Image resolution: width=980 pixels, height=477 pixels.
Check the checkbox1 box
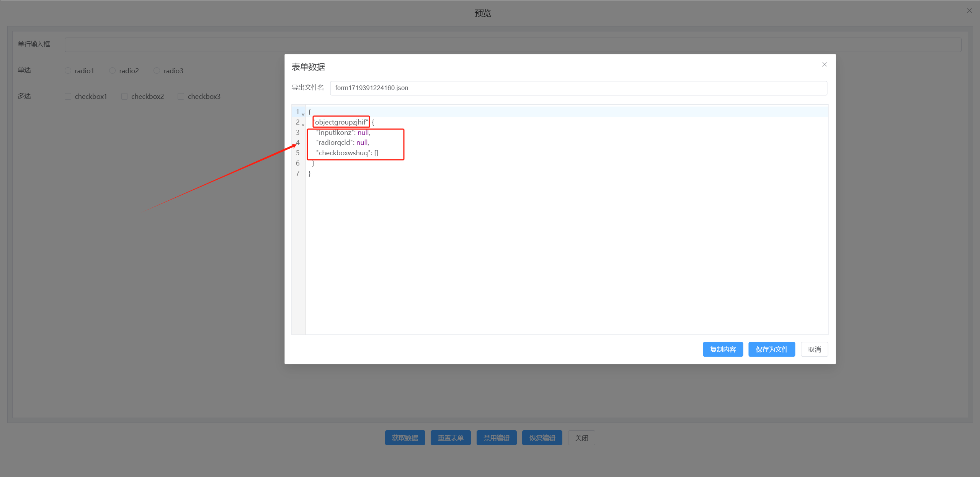point(68,97)
